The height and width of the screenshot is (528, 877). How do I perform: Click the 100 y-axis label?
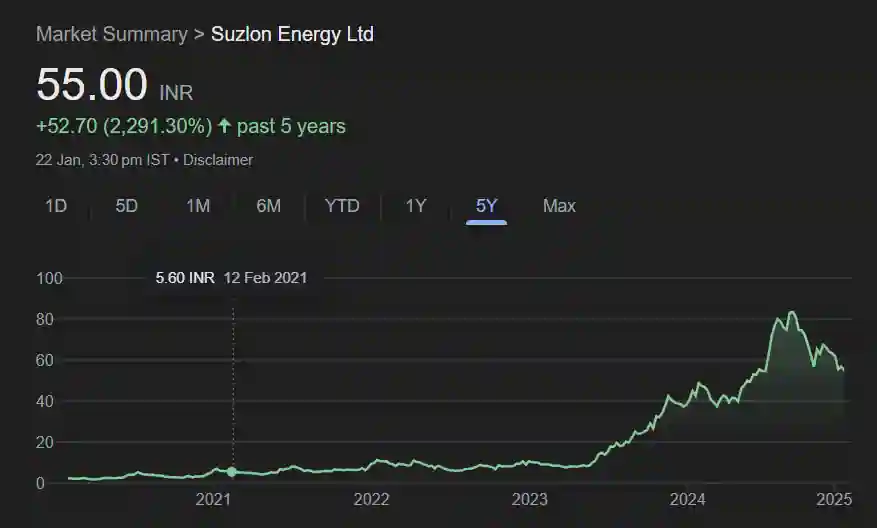[49, 279]
